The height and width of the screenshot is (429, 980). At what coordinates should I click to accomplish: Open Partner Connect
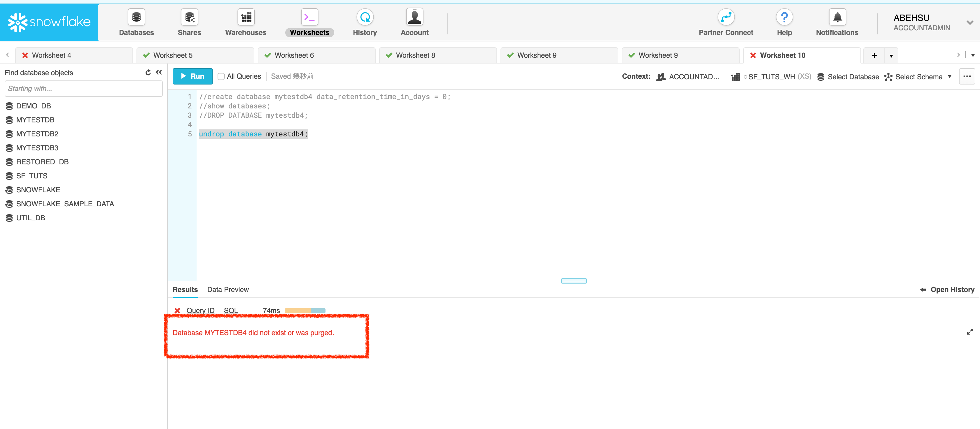pyautogui.click(x=725, y=22)
